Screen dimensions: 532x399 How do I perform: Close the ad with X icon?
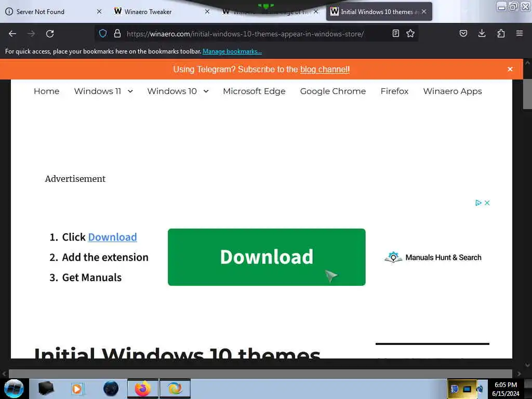pyautogui.click(x=487, y=203)
